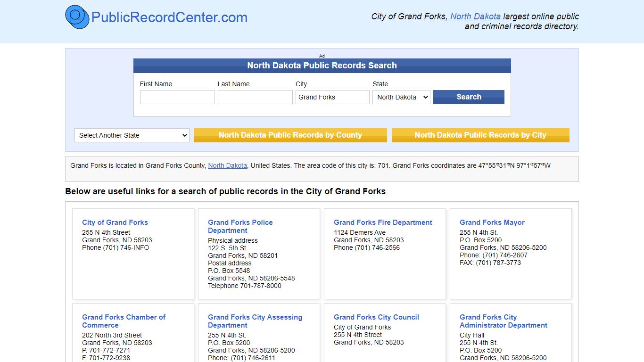Select the text '122 S. 5th St.'

point(228,248)
